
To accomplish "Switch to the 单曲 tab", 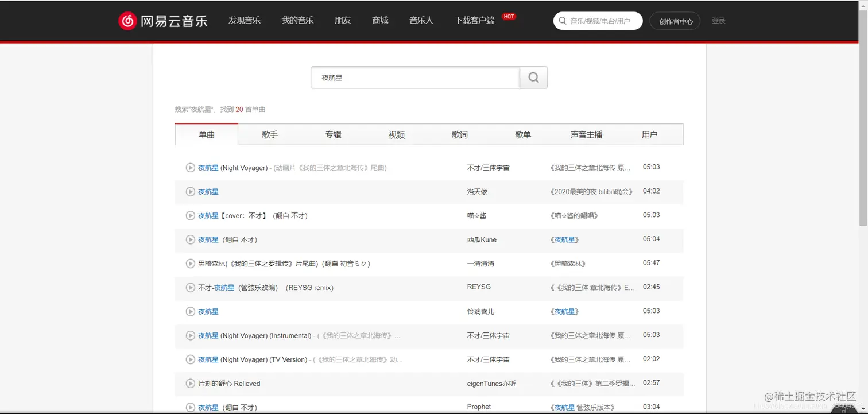I will click(x=207, y=134).
